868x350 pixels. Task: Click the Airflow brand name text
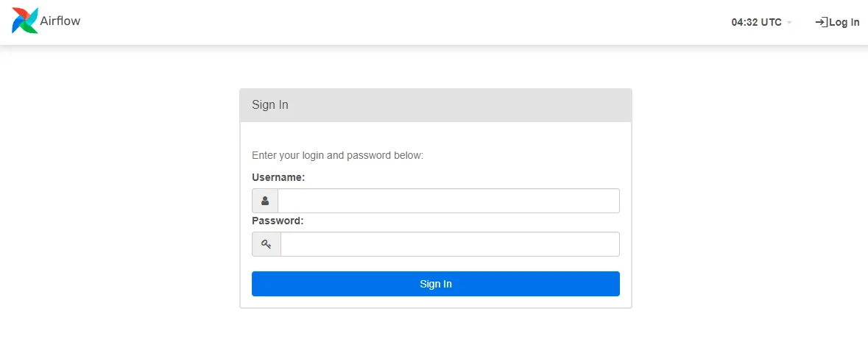pos(60,21)
